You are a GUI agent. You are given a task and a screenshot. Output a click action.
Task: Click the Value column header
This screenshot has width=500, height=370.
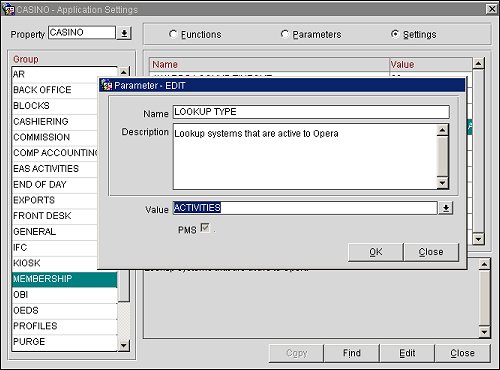431,64
